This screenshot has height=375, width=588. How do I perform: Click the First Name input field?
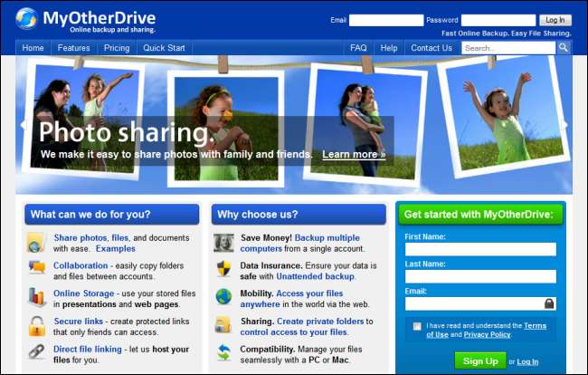tap(480, 249)
